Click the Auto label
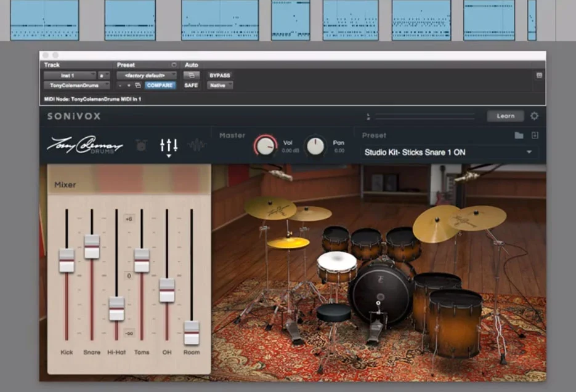The height and width of the screenshot is (392, 576). (190, 65)
